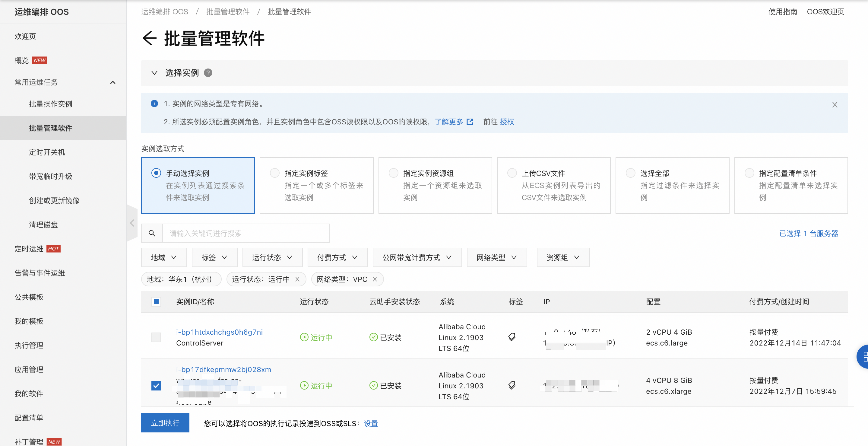Click the back arrow beside 批量管理软件 title
This screenshot has height=446, width=868.
(x=150, y=38)
